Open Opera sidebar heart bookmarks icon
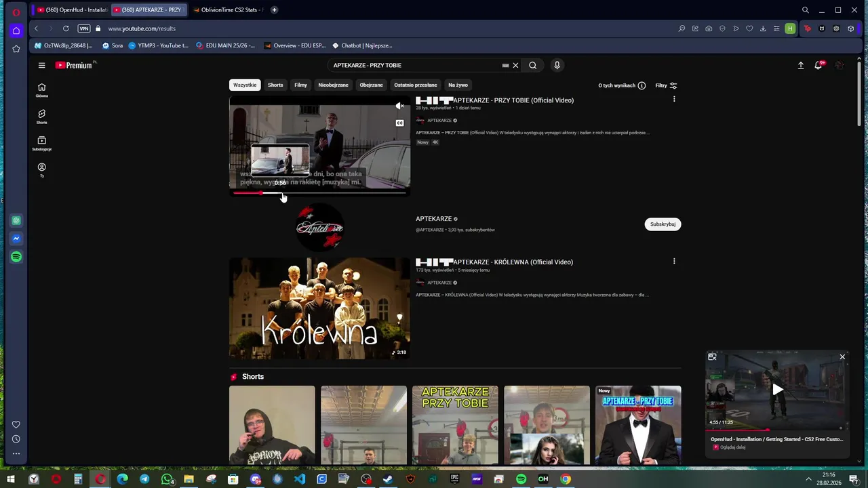 coord(16,424)
